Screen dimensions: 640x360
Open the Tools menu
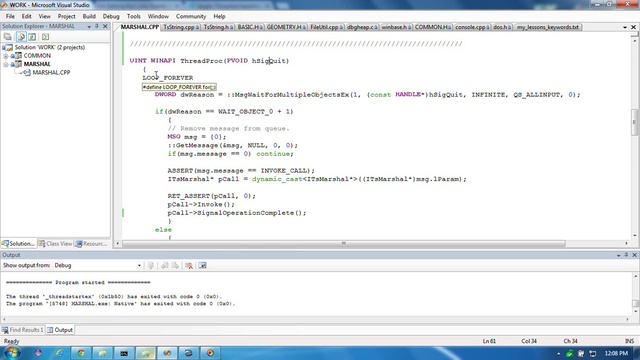(133, 16)
